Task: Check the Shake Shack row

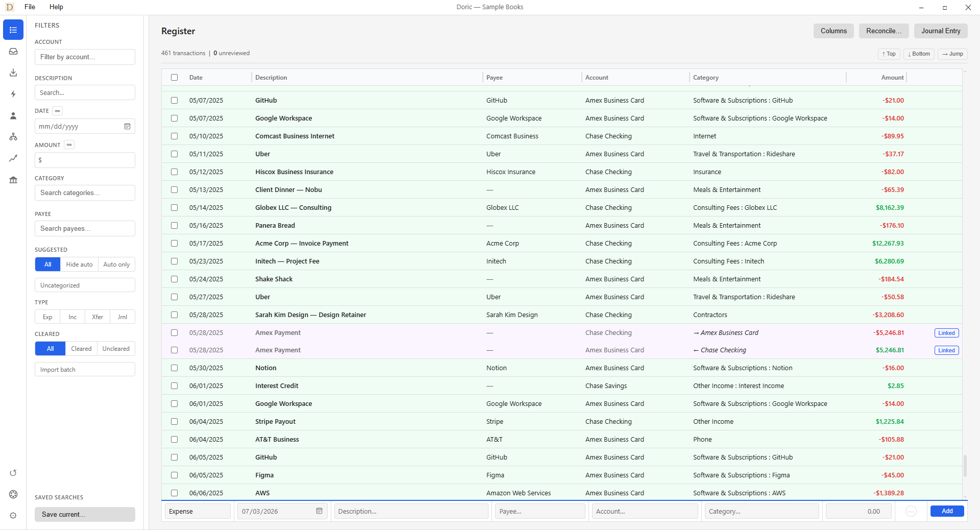Action: click(x=175, y=279)
